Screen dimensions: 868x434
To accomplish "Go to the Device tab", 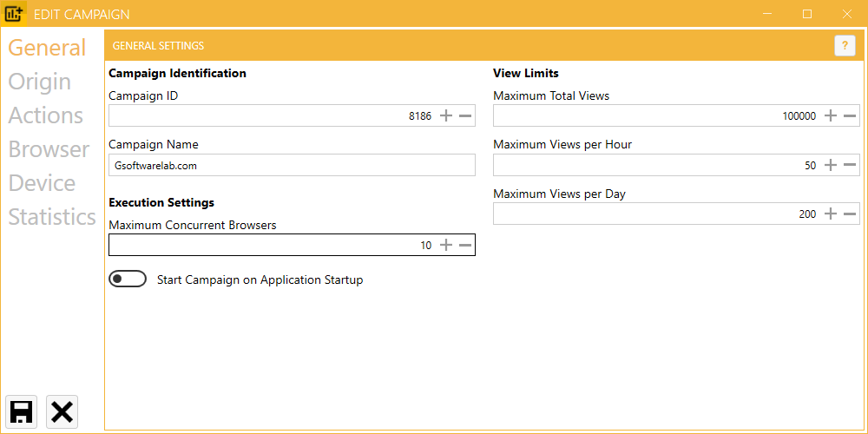I will click(42, 182).
